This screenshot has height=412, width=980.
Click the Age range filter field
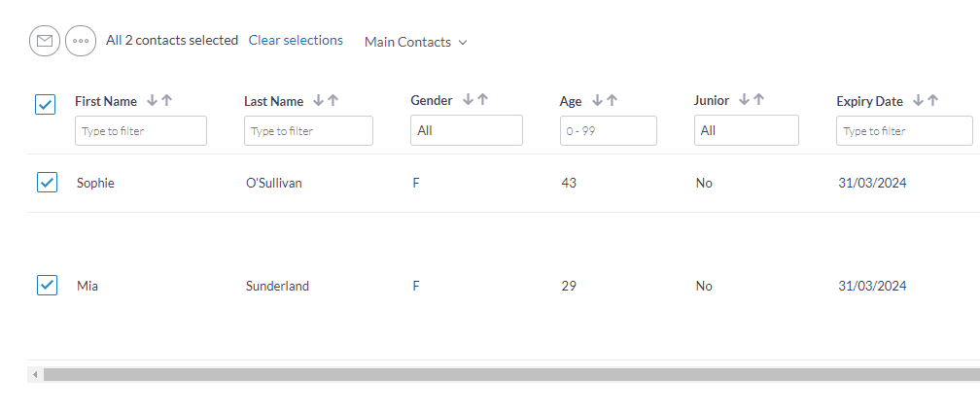[609, 130]
